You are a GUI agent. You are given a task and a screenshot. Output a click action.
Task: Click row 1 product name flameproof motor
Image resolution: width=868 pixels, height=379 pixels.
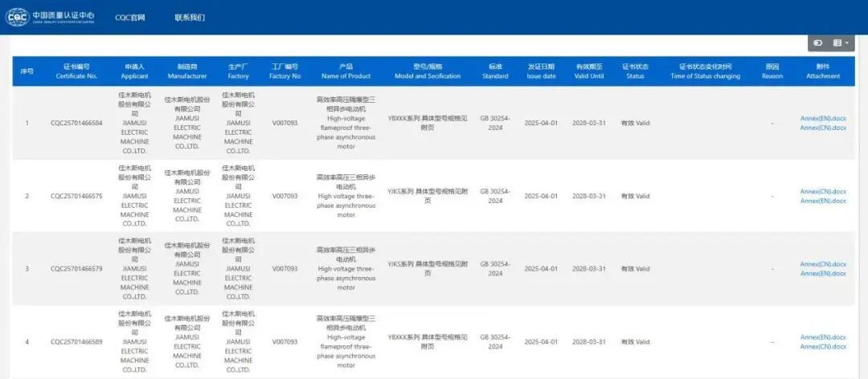(346, 123)
